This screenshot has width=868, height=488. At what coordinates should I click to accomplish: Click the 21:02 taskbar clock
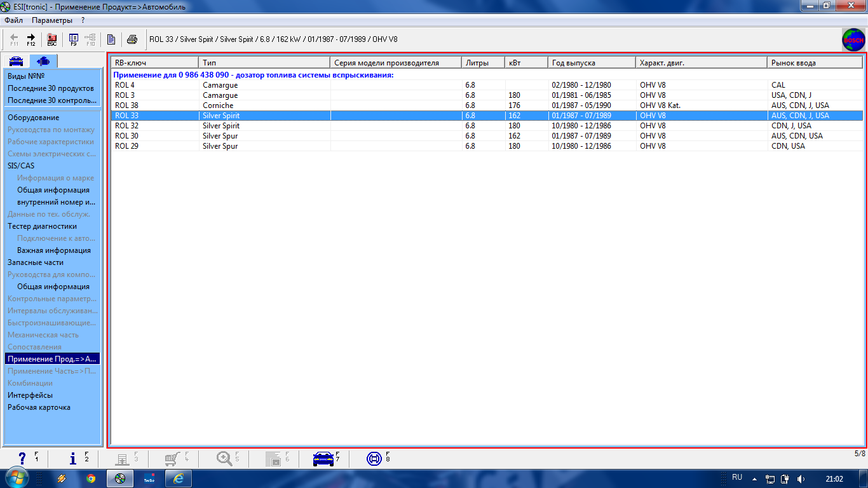click(834, 479)
